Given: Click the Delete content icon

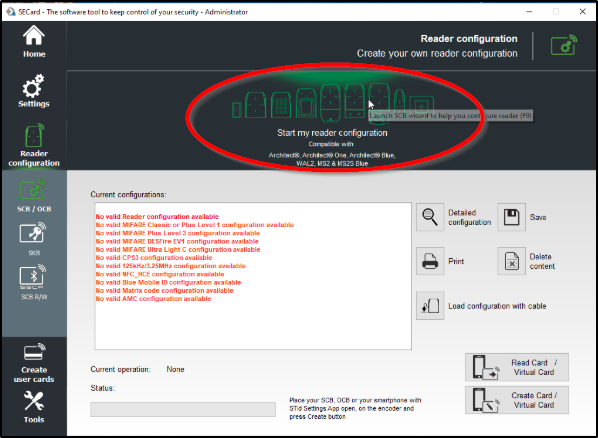Looking at the screenshot, I should tap(511, 261).
